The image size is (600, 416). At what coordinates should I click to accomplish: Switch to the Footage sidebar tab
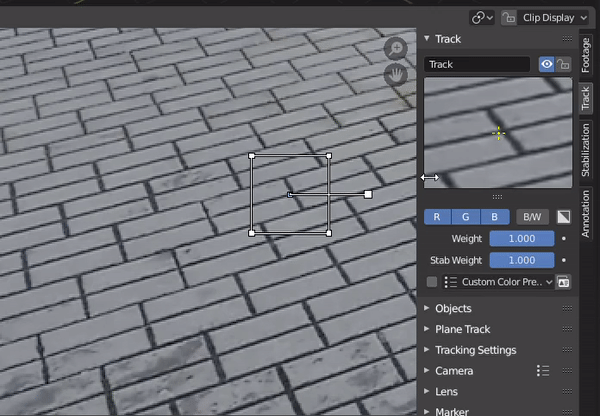coord(586,55)
